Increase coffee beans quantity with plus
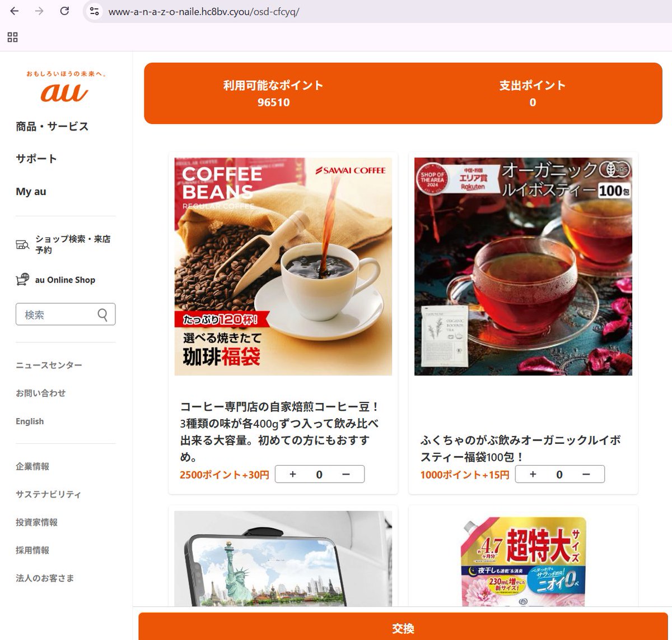This screenshot has width=672, height=640. (x=293, y=474)
